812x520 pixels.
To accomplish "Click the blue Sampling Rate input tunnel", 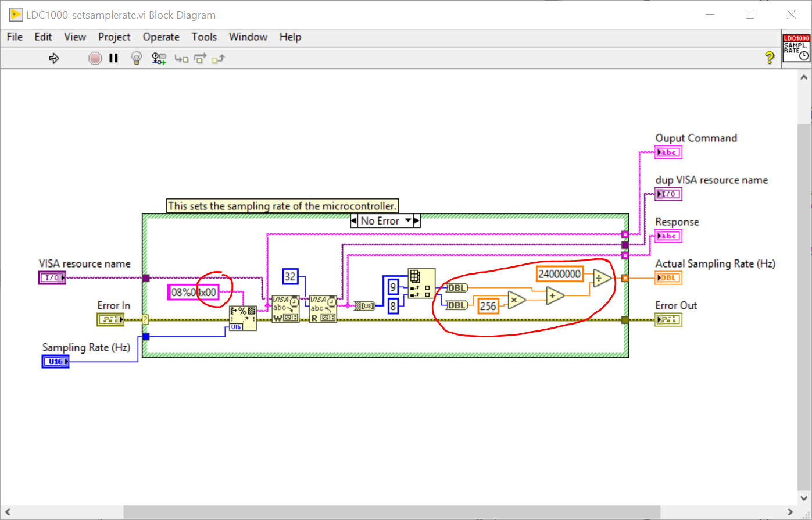I will point(146,336).
